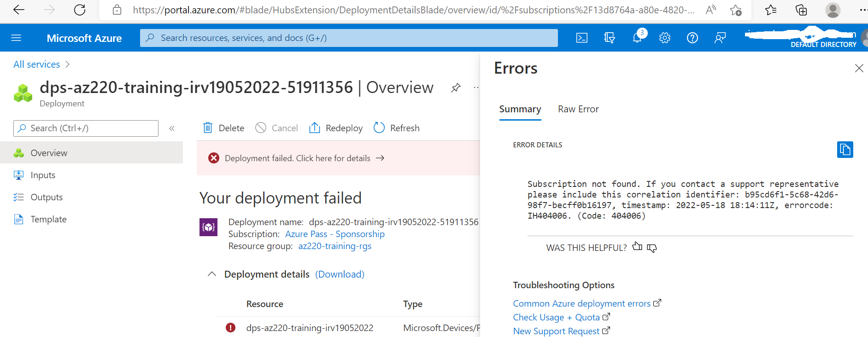Click the Redeploy toolbar button
This screenshot has height=337, width=868.
click(336, 128)
